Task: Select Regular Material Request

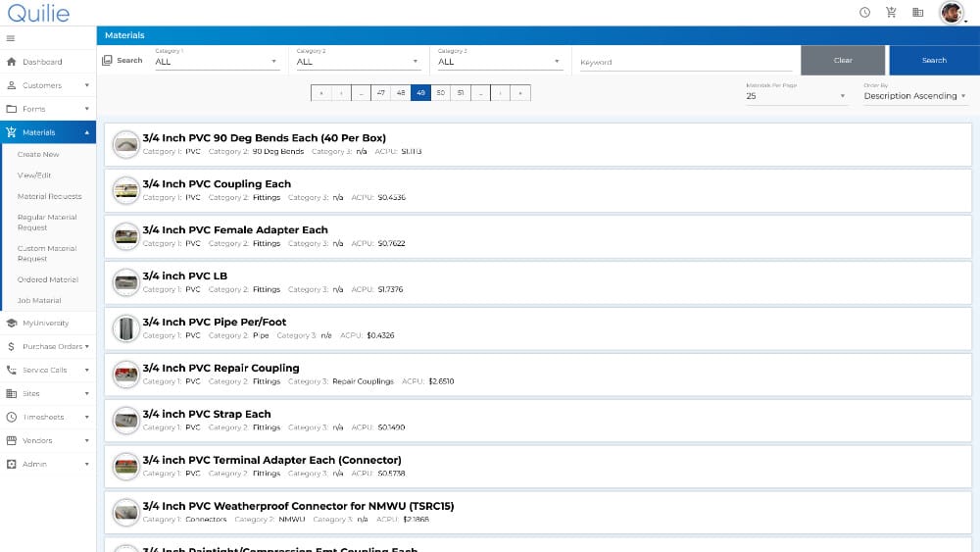Action: [47, 223]
